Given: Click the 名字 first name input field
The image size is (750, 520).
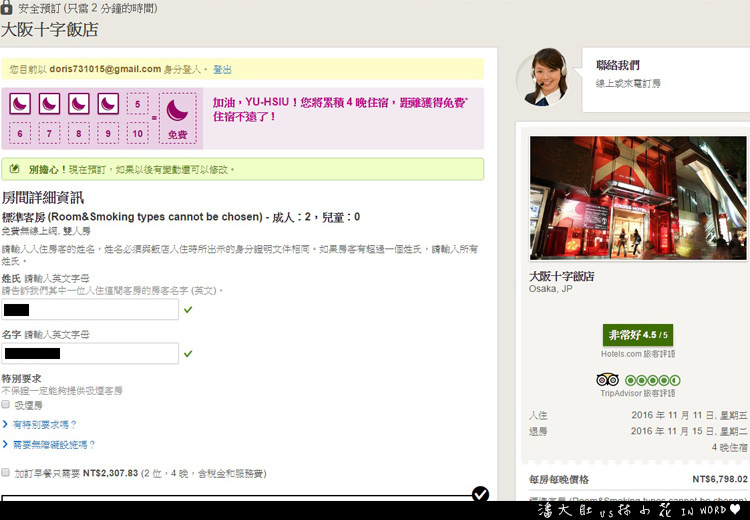Looking at the screenshot, I should (90, 354).
